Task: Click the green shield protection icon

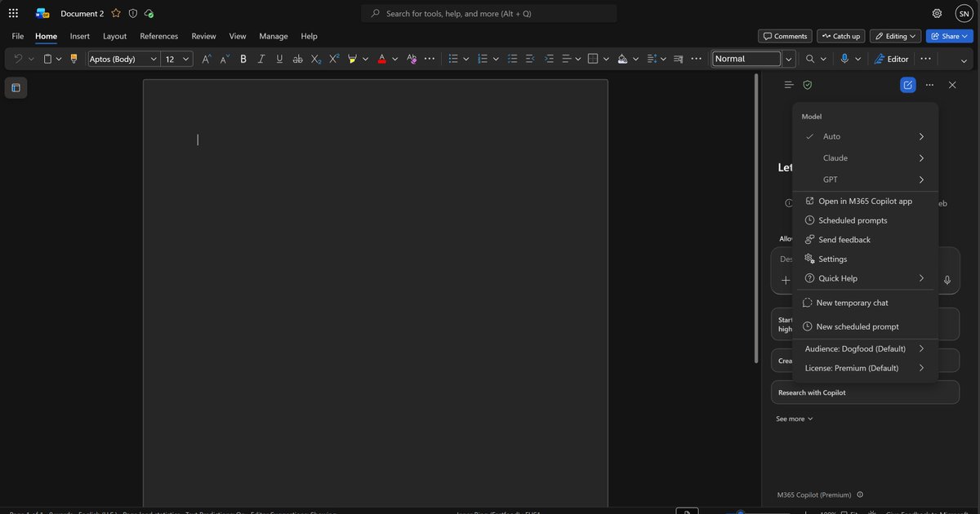Action: pos(808,85)
